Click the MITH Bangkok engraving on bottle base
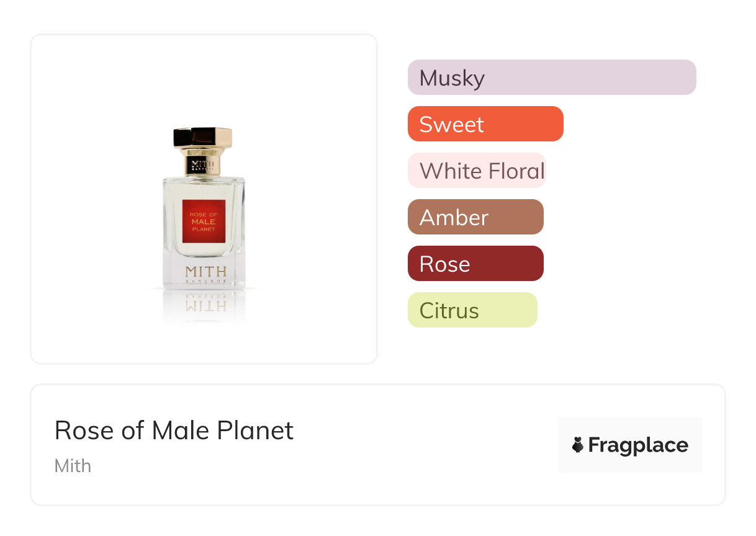 pos(205,274)
